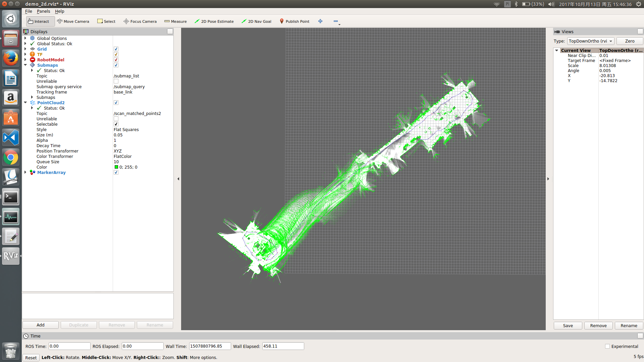Toggle the PointCloud2 display checkbox
The height and width of the screenshot is (362, 644).
coord(116,103)
